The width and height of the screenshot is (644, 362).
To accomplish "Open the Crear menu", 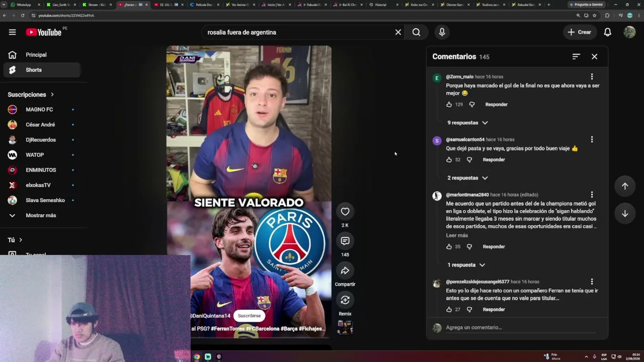I will 580,32.
